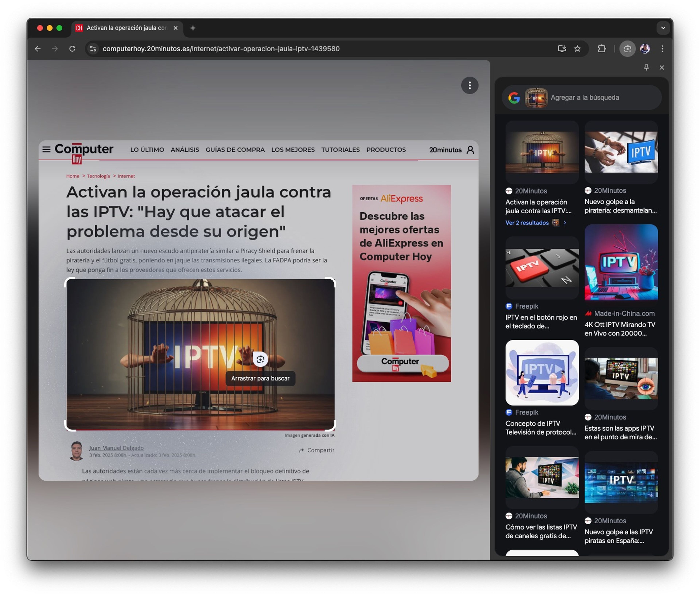Screen dimensions: 700x596
Task: Click the Home breadcrumb link
Action: point(73,176)
